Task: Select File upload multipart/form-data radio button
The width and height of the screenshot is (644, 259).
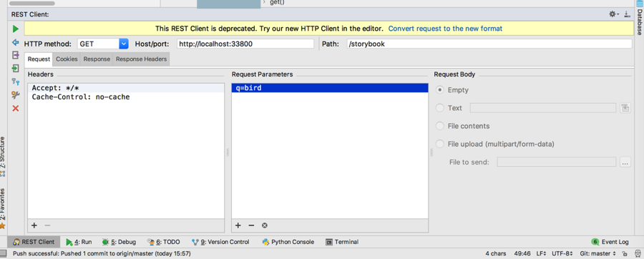Action: [x=440, y=144]
